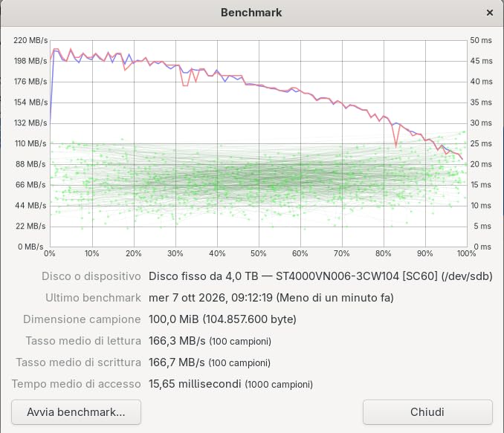Click the Tasso medio di lettura label
The width and height of the screenshot is (504, 433).
click(83, 341)
